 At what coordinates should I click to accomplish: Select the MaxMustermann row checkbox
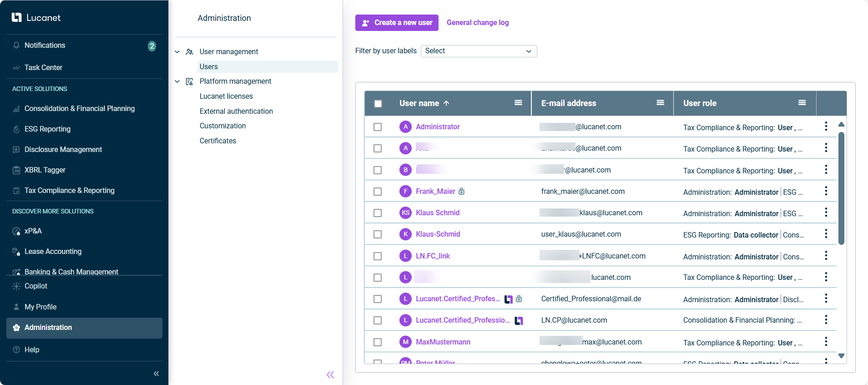tap(378, 342)
